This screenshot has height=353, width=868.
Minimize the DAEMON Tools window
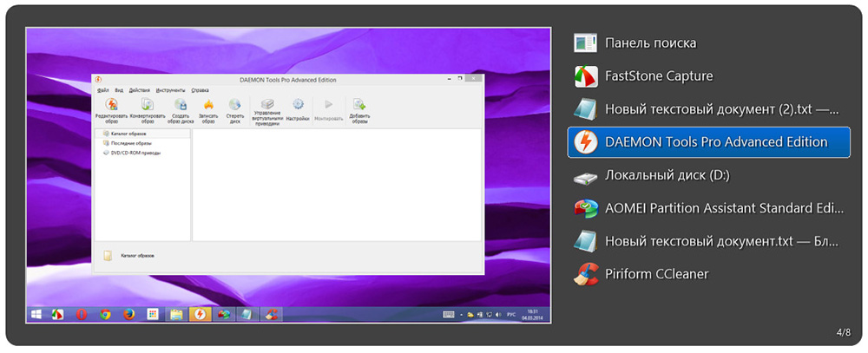coord(448,80)
